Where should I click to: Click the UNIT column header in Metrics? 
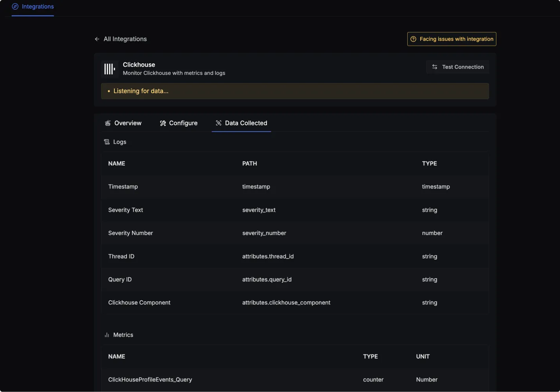pos(423,357)
